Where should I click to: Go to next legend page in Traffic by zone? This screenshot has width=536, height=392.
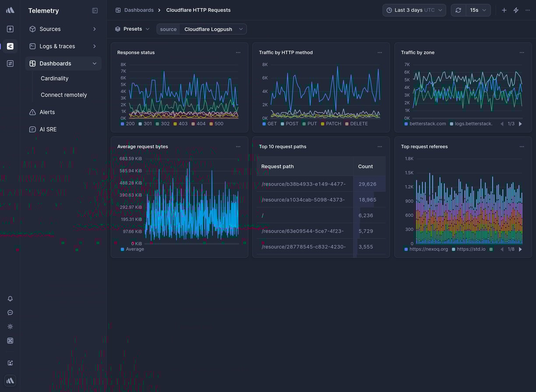click(x=520, y=124)
